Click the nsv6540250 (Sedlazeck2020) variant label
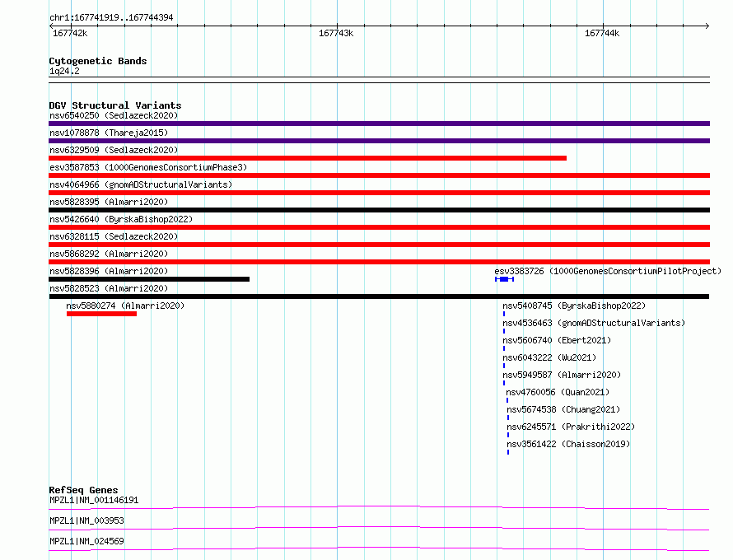Viewport: 733px width, 560px height. click(114, 115)
